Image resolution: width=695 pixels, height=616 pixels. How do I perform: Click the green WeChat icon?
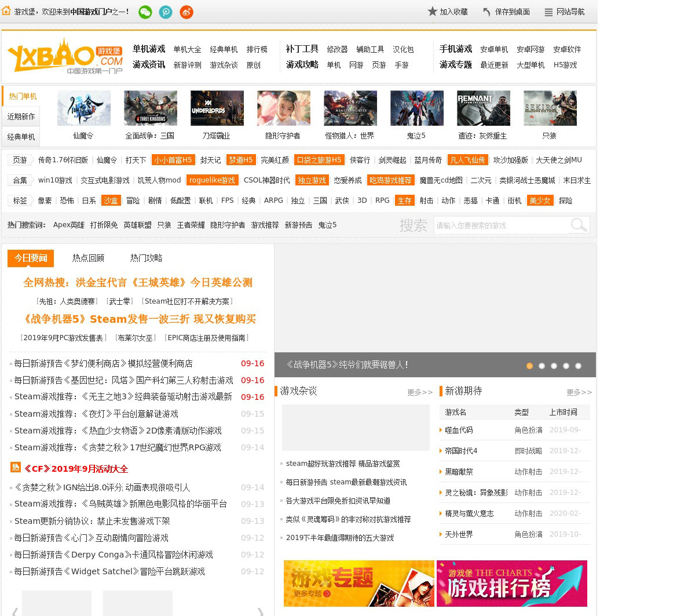[145, 12]
